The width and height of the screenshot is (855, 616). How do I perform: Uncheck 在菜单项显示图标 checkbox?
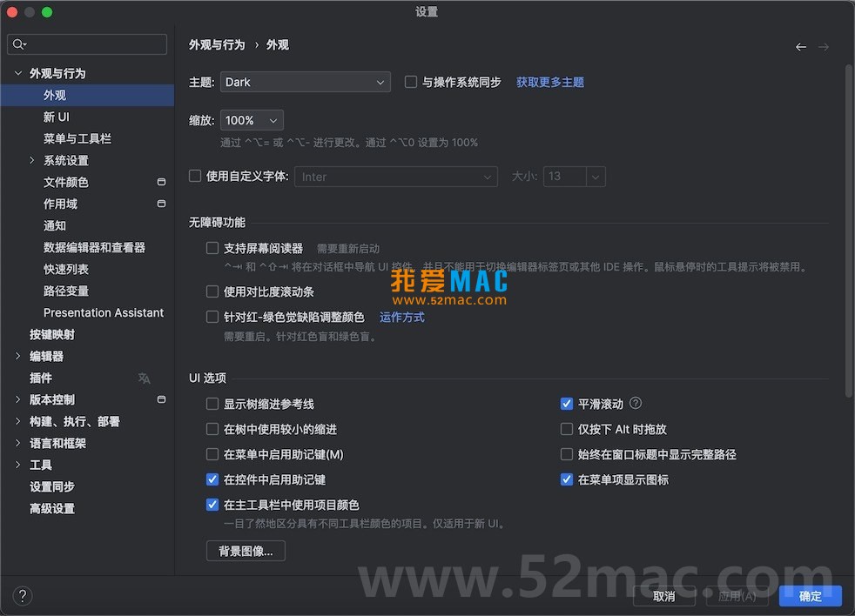tap(567, 479)
